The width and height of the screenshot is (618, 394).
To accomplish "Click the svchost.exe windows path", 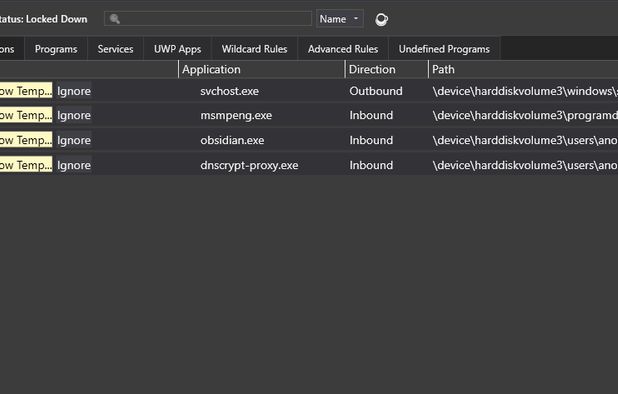I will click(525, 91).
